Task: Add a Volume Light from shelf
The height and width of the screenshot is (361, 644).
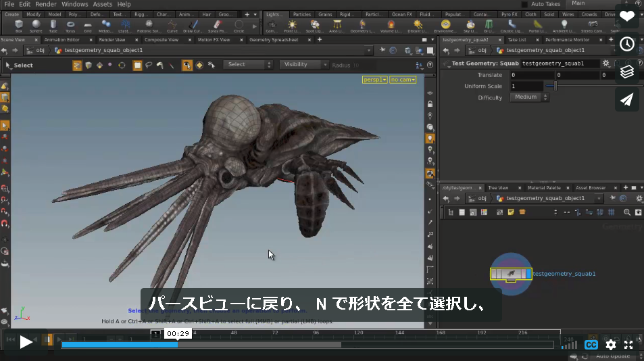Action: (391, 26)
